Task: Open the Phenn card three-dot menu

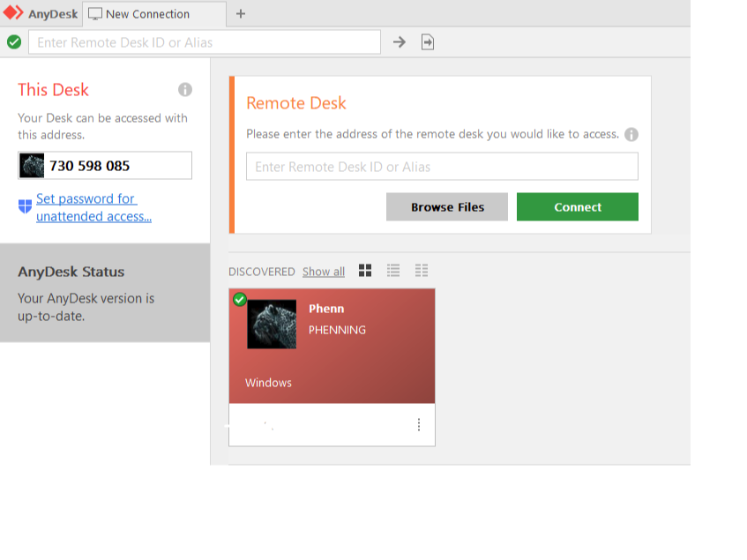Action: coord(419,425)
